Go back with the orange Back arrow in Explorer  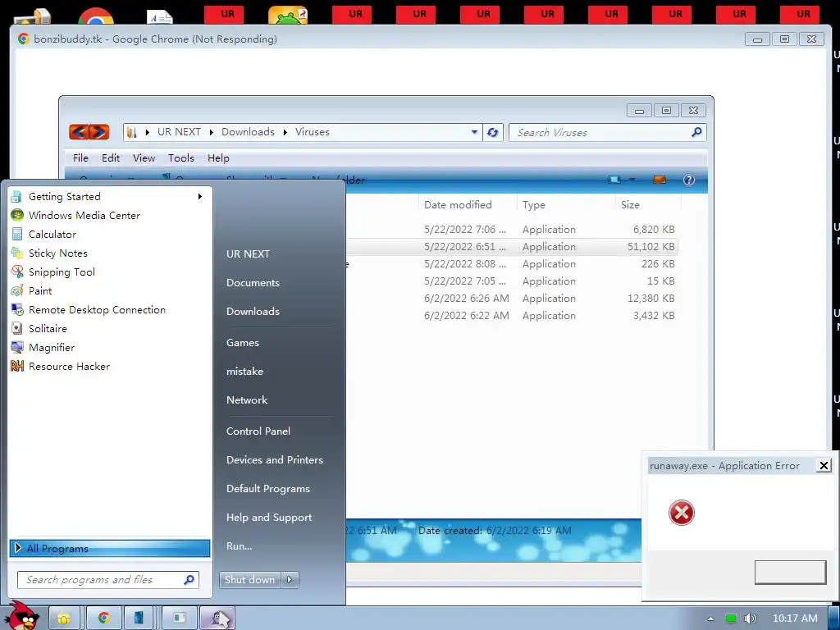(79, 132)
